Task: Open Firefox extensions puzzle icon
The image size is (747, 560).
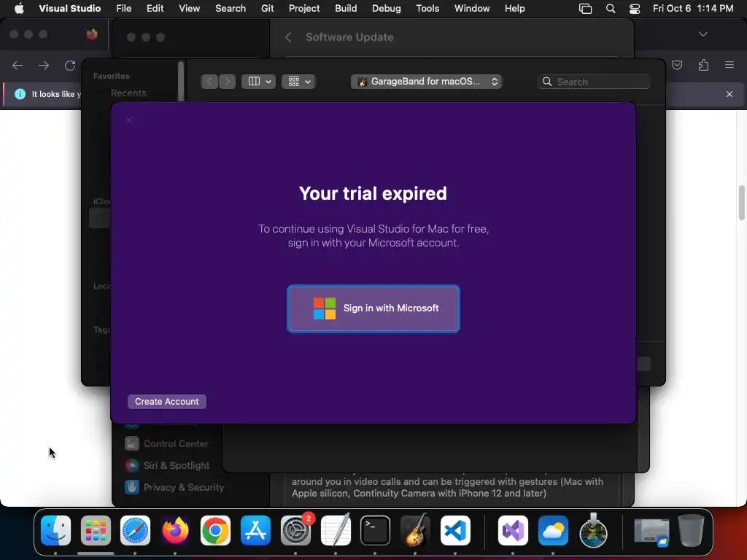Action: tap(704, 65)
